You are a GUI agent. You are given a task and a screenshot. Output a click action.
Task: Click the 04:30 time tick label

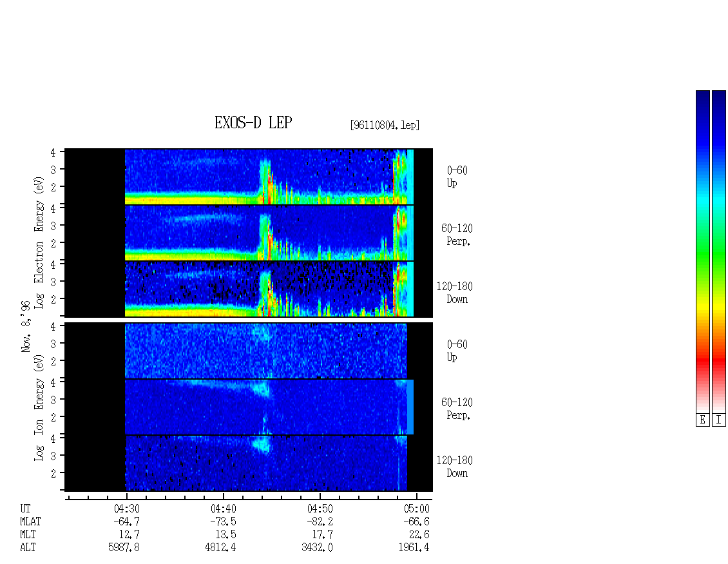click(127, 509)
